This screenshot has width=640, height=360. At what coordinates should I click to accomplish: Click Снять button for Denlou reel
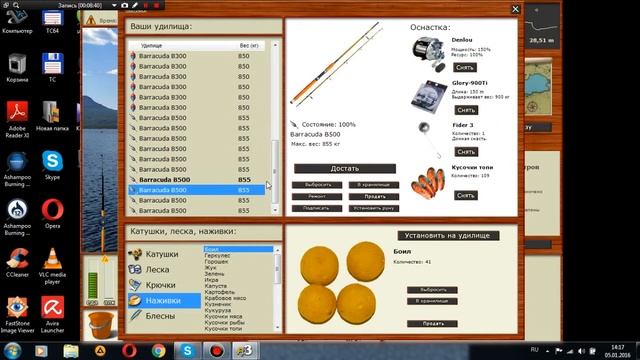[464, 67]
